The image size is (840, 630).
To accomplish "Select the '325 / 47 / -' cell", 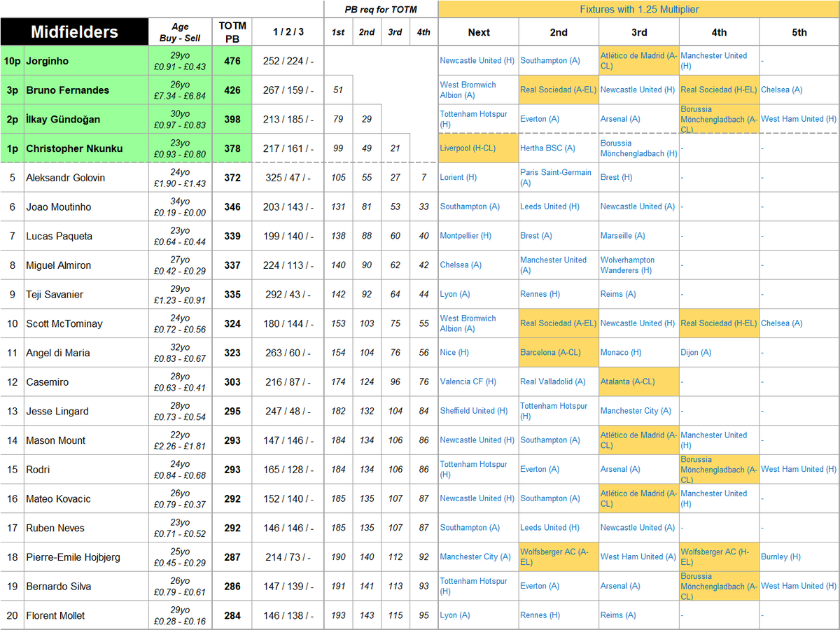I will [288, 178].
